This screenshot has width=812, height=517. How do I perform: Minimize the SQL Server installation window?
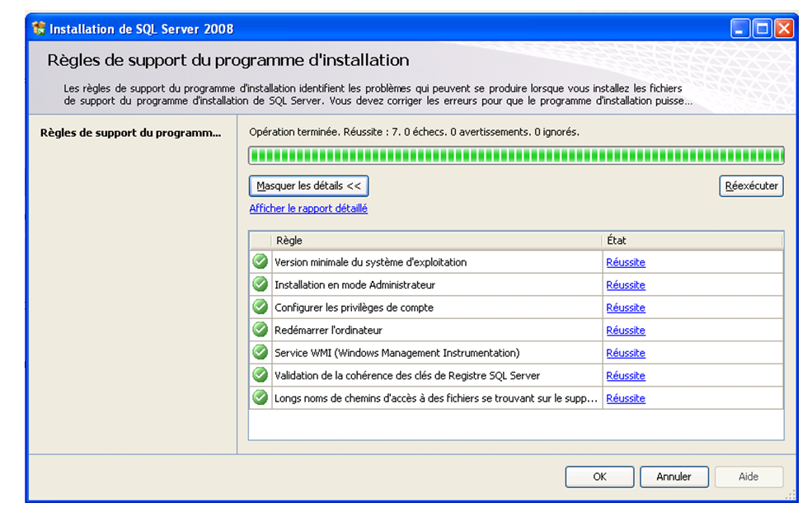(740, 28)
